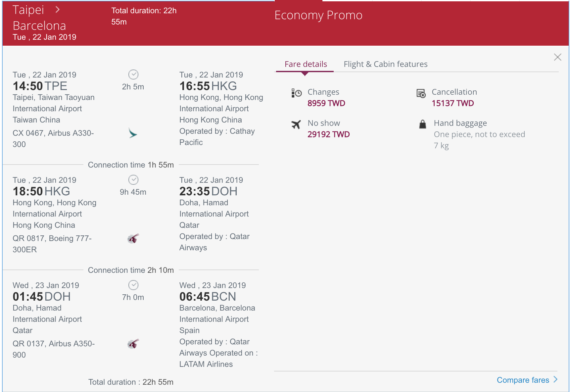The width and height of the screenshot is (570, 392).
Task: Click the Economy Promo fare heading
Action: click(318, 15)
